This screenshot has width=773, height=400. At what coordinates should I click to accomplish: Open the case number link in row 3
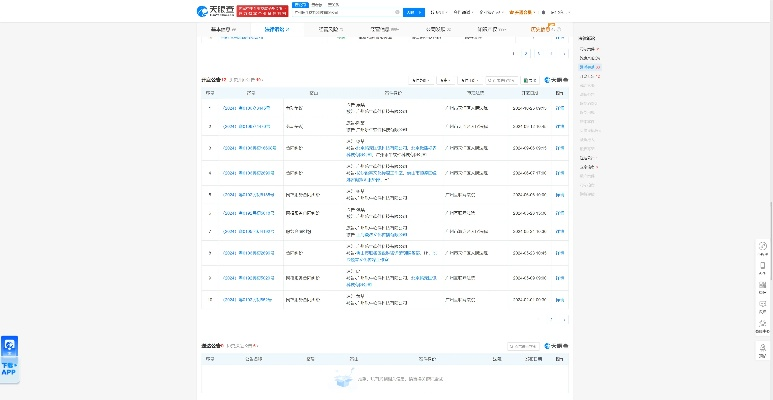click(x=249, y=148)
